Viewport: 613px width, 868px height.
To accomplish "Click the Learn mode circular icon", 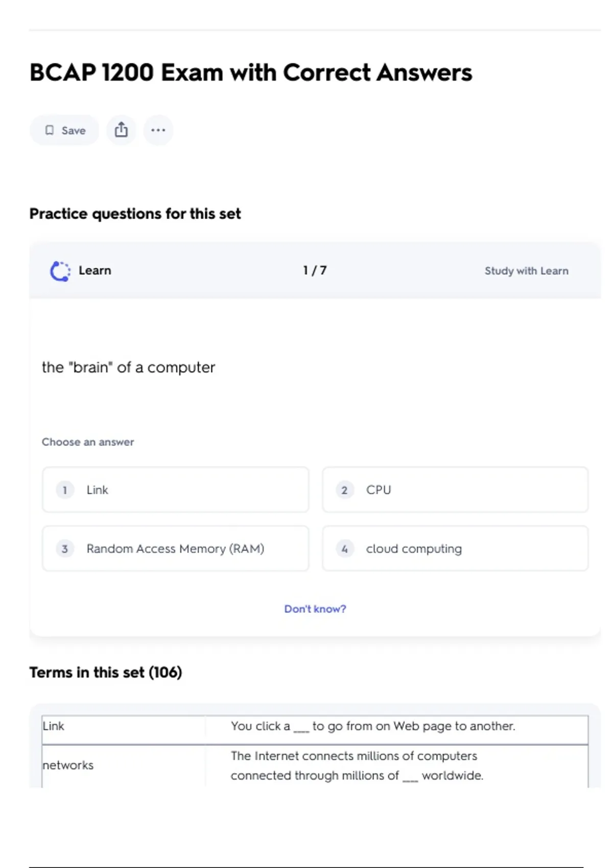I will (x=60, y=271).
